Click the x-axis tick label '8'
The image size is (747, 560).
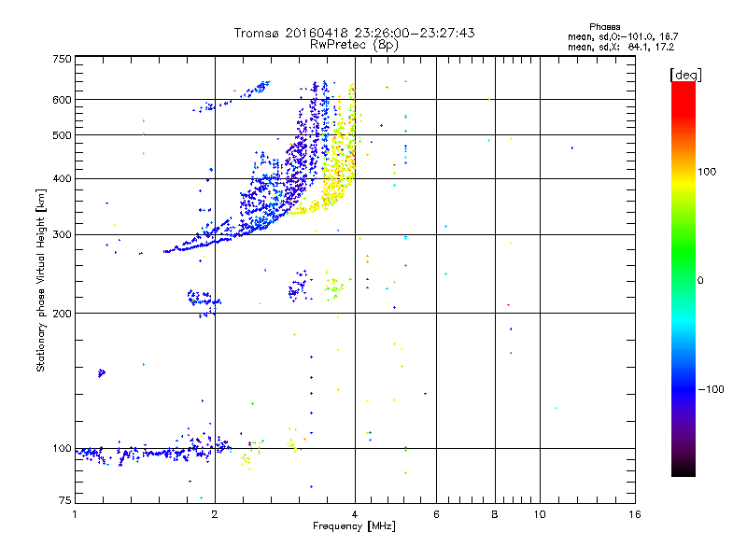(x=495, y=514)
